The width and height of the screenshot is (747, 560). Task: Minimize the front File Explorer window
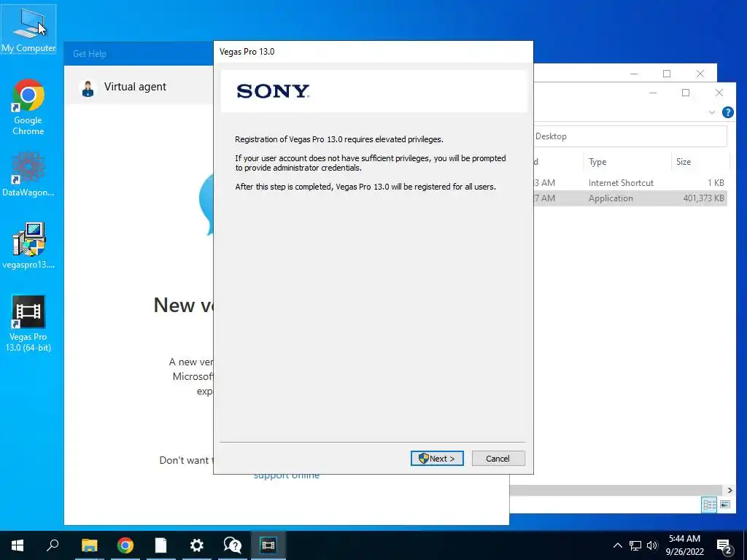point(653,93)
